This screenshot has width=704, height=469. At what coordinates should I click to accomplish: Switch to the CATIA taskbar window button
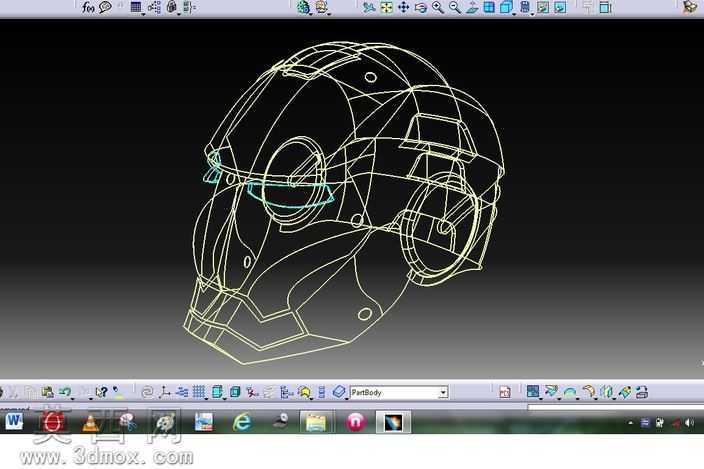[x=393, y=422]
